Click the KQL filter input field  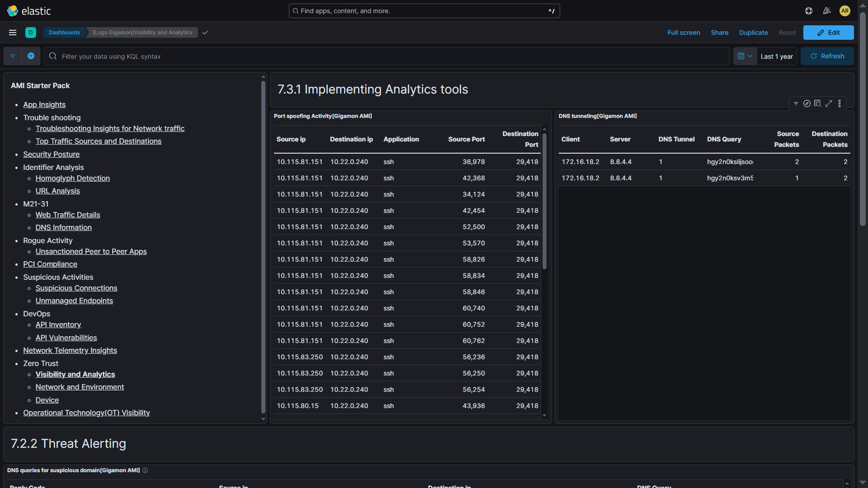coord(271,56)
